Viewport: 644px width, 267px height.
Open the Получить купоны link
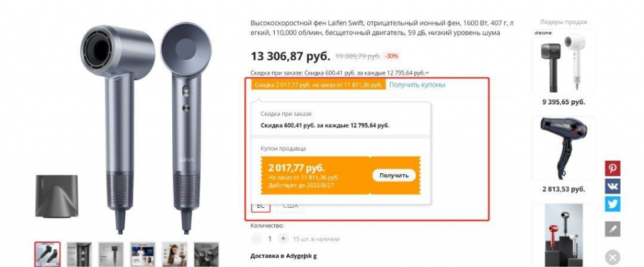click(417, 85)
